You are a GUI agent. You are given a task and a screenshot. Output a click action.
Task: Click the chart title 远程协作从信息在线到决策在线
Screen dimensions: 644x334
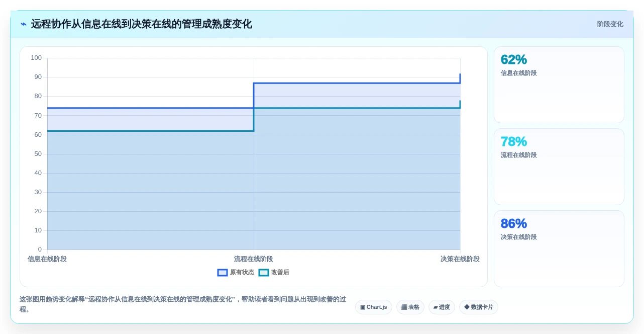tap(142, 24)
